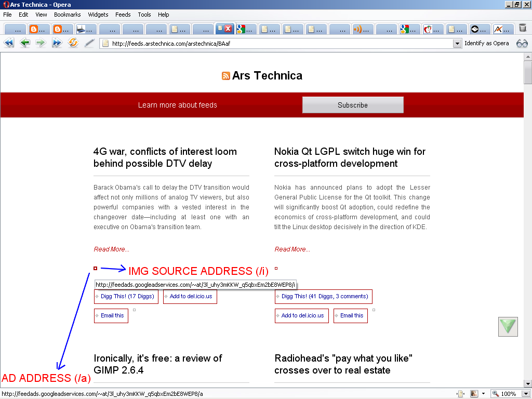Close the active tab with the red X
Screen dimensions: 532x399
pyautogui.click(x=228, y=29)
